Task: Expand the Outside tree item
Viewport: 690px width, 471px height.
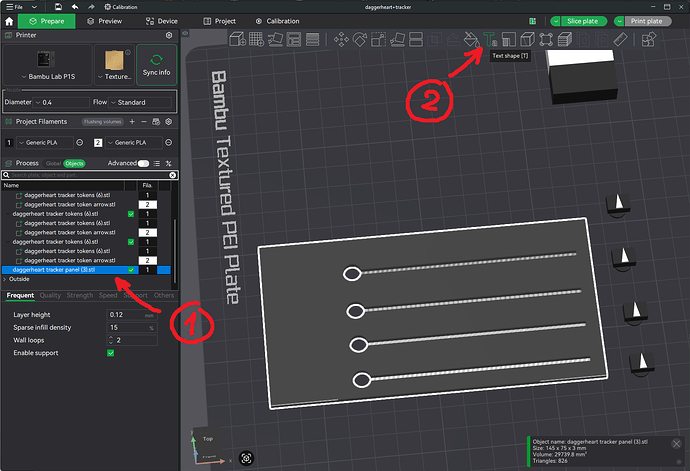Action: (5, 279)
